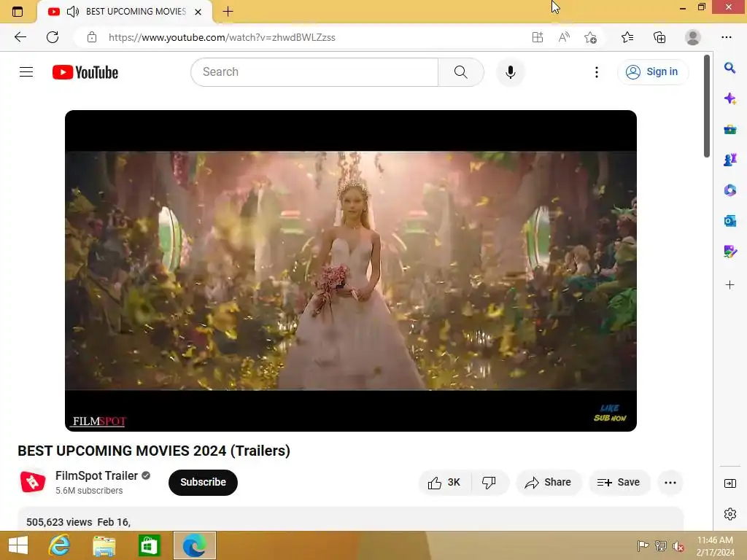View site information lock icon
Viewport: 747px width, 560px height.
click(92, 37)
